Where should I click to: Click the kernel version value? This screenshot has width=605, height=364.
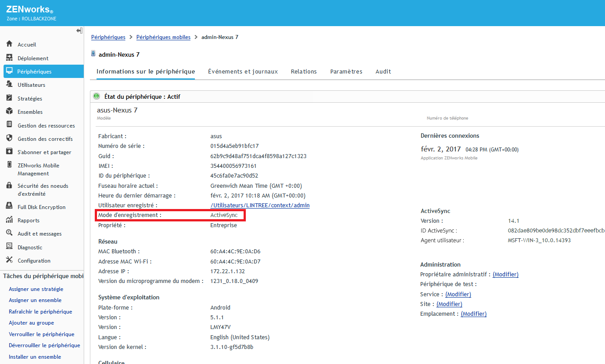tap(232, 347)
